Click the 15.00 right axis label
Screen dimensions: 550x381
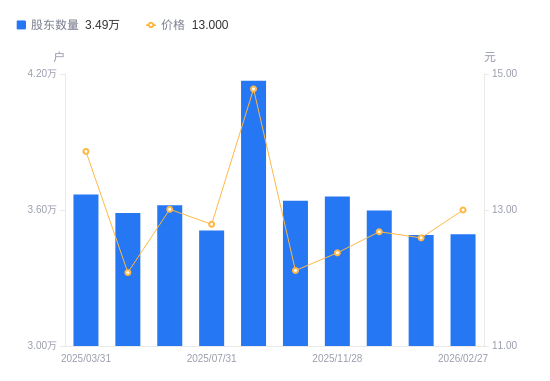tap(504, 73)
